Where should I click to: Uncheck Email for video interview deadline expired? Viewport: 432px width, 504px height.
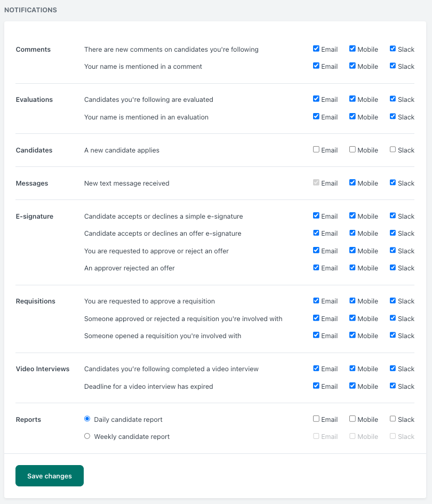316,386
